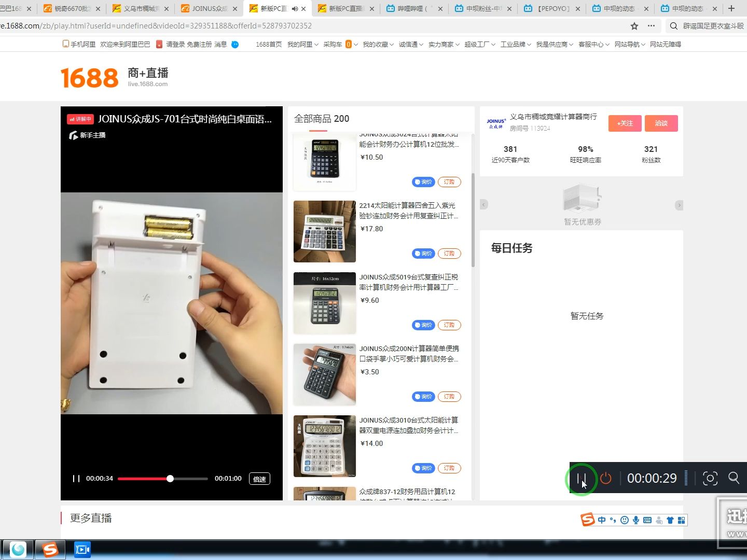The height and width of the screenshot is (560, 747).
Task: Expand the 采购车 dropdown
Action: (x=340, y=45)
